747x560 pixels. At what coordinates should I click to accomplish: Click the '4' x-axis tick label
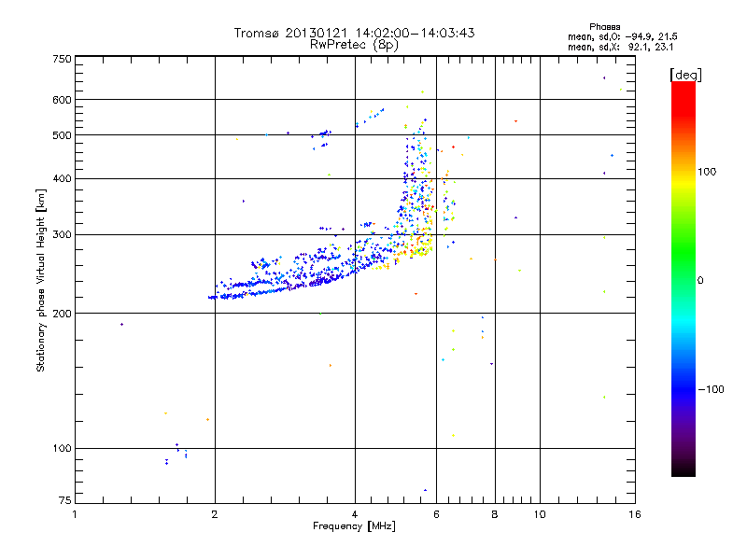pyautogui.click(x=355, y=514)
